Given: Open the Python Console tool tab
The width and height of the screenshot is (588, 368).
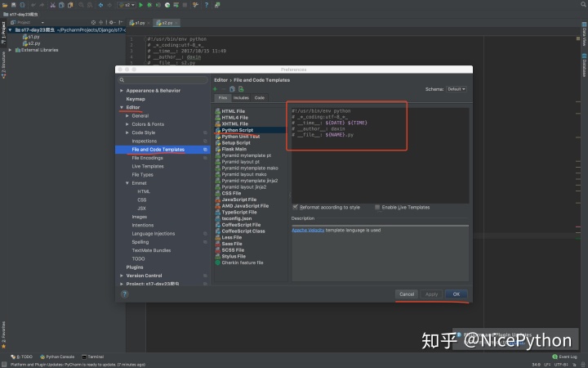Looking at the screenshot, I should coord(57,357).
